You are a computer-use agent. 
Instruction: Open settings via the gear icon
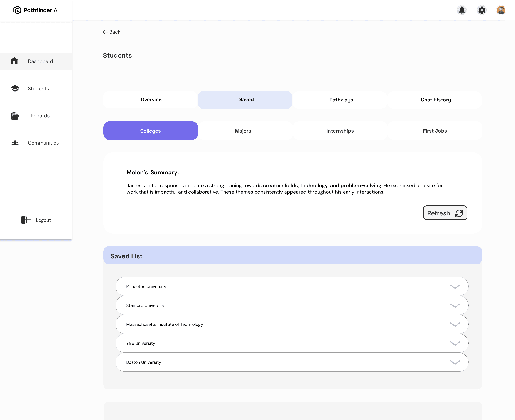click(x=482, y=10)
